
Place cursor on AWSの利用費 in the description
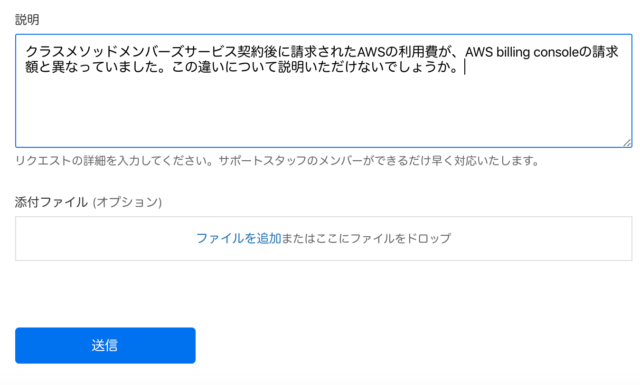point(398,52)
